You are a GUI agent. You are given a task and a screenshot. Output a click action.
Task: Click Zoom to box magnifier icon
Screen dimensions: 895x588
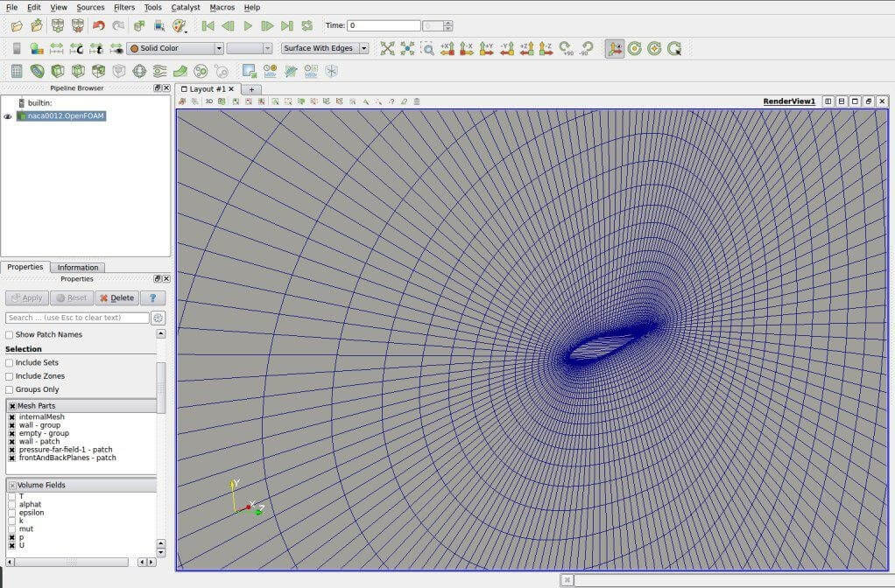click(x=427, y=48)
